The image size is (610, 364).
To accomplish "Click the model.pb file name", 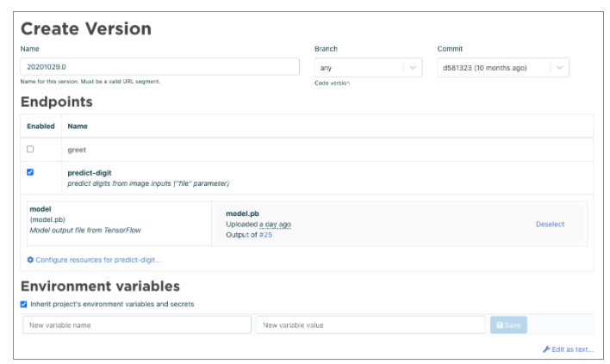I will [x=240, y=213].
